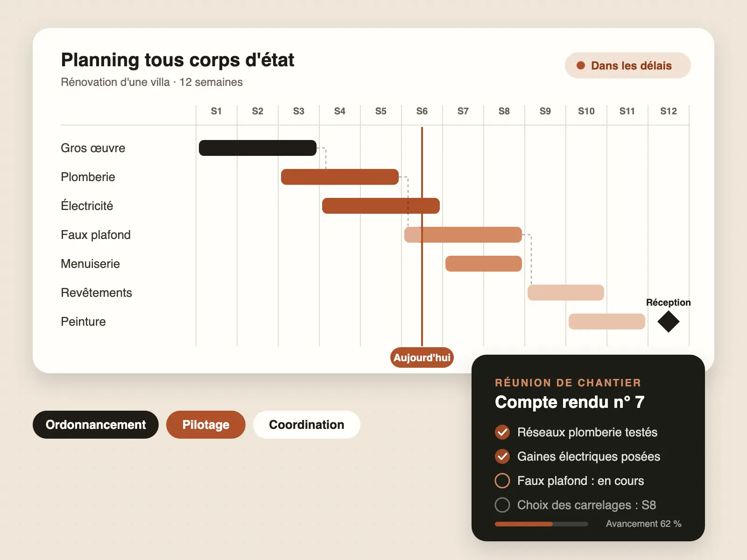
Task: Click the Avancement 62 % progress bar
Action: [542, 524]
